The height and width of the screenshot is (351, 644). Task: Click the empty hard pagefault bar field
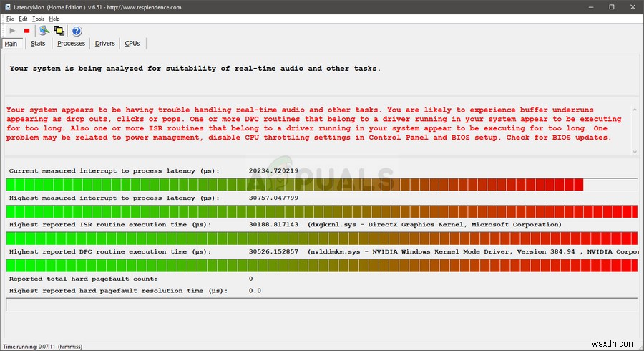(x=321, y=304)
